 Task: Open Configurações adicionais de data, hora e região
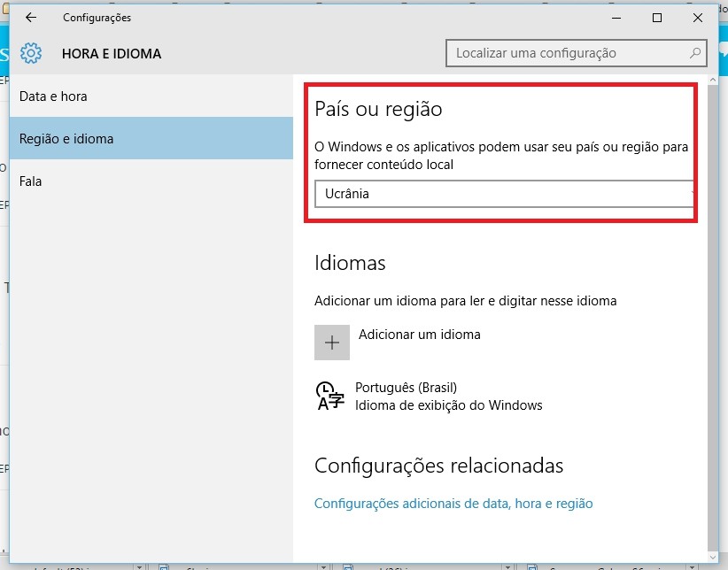point(453,504)
